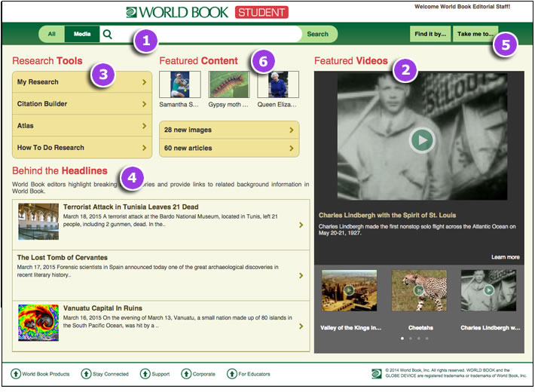The height and width of the screenshot is (392, 535).
Task: Click the World Book globe logo icon
Action: pyautogui.click(x=131, y=12)
